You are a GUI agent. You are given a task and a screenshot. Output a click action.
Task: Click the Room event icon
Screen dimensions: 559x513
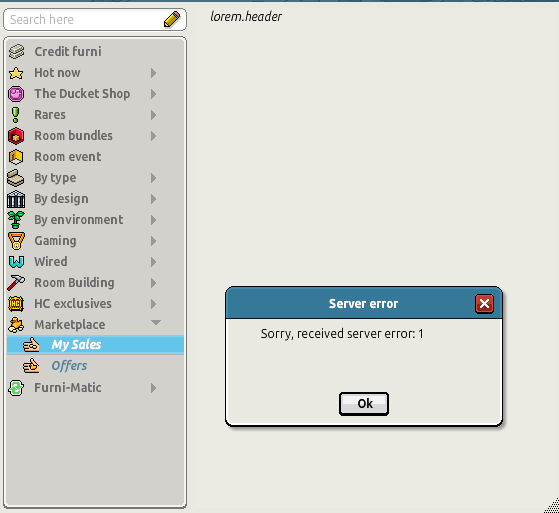tap(16, 157)
